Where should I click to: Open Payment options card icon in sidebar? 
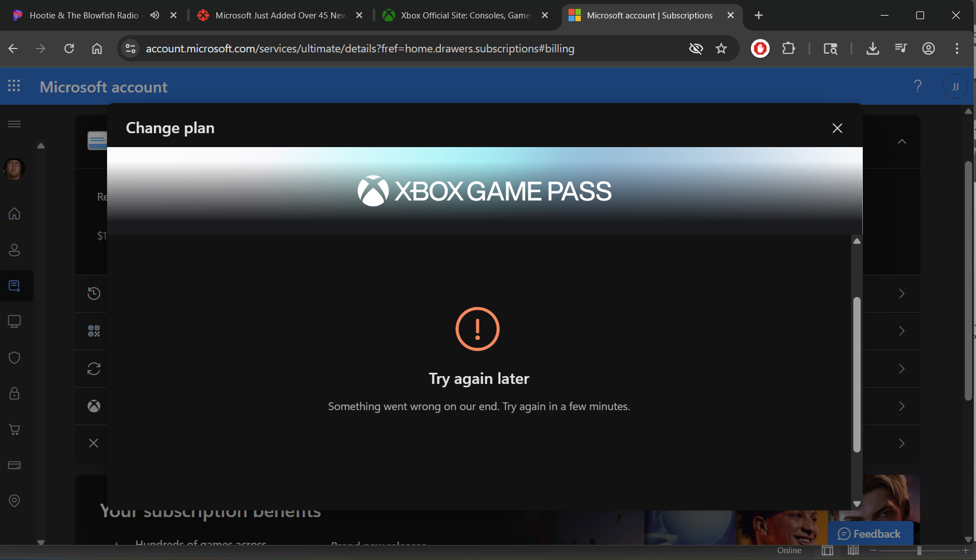click(14, 465)
